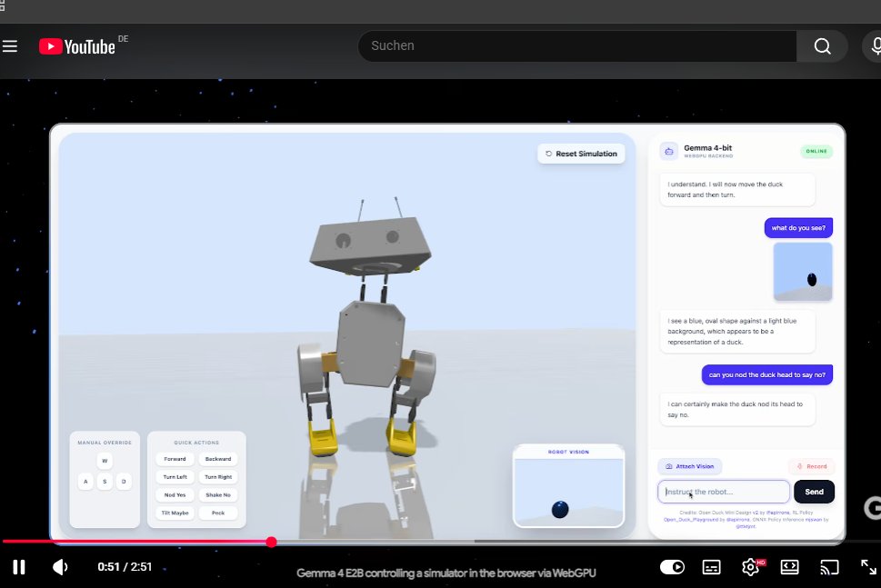Start voice search with microphone icon
The image size is (881, 588).
(874, 46)
